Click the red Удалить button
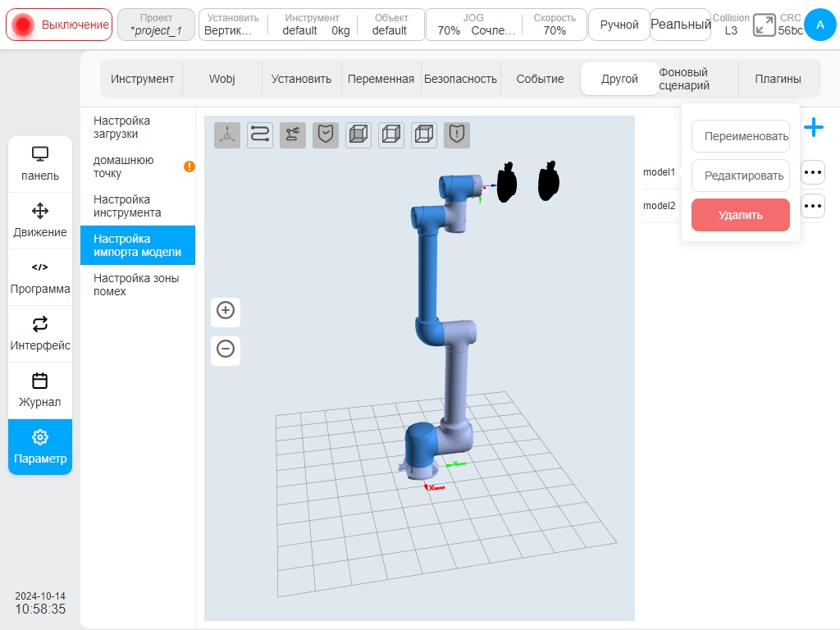This screenshot has width=840, height=630. tap(741, 215)
